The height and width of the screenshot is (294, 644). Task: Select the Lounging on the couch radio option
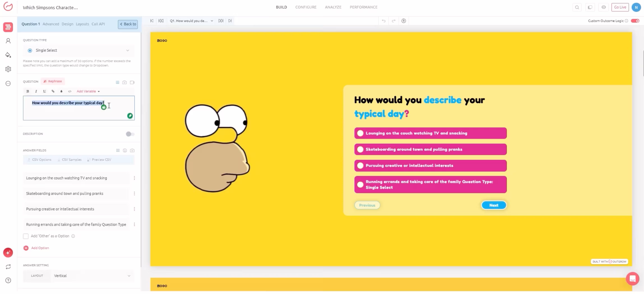360,133
